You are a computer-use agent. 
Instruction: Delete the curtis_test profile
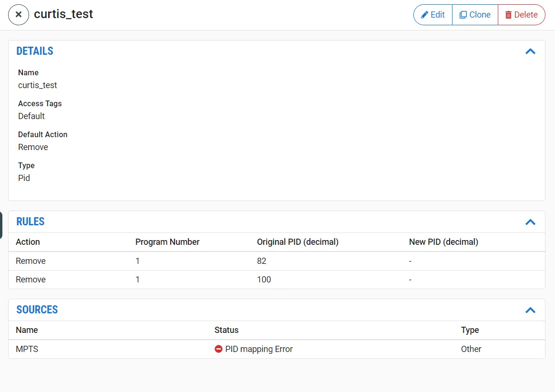tap(521, 14)
